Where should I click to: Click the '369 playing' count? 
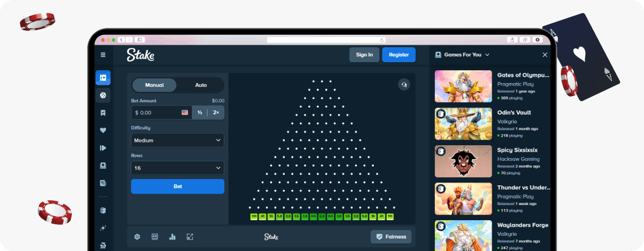[x=510, y=98]
